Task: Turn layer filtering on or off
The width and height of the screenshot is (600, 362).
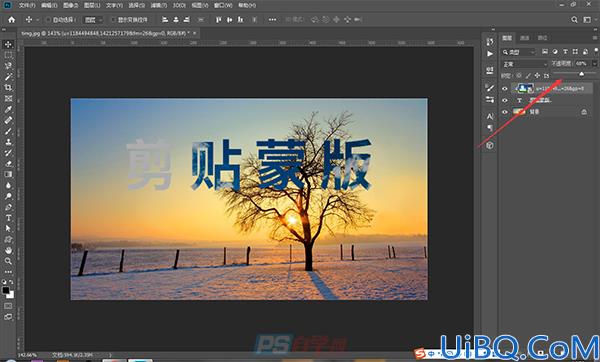Action: click(596, 50)
